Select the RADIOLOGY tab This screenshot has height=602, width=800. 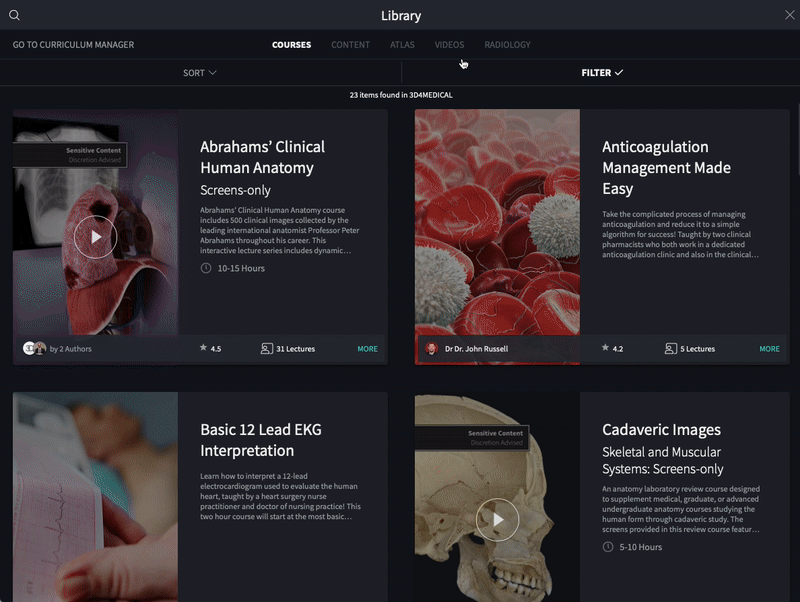(508, 45)
